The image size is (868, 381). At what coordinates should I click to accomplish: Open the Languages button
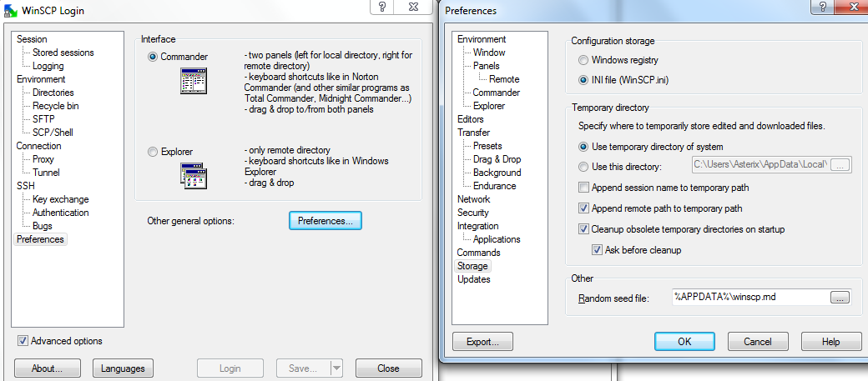pos(123,368)
